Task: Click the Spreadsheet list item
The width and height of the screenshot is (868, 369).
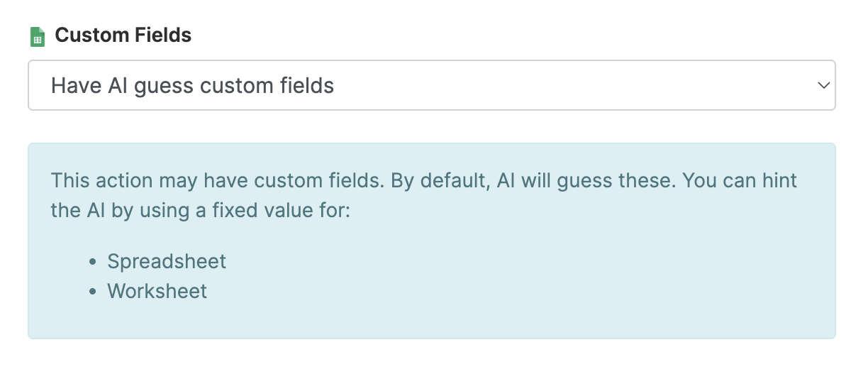Action: click(167, 261)
